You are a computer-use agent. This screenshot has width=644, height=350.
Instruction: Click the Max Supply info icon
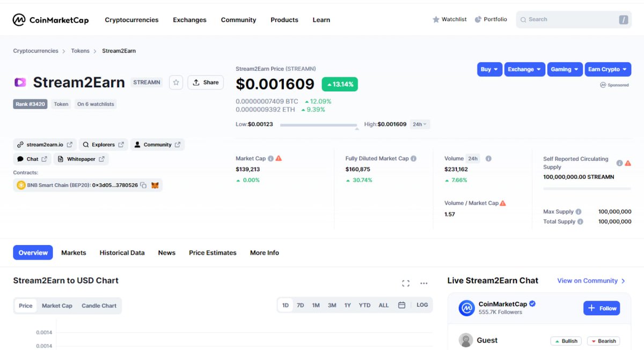pos(579,212)
